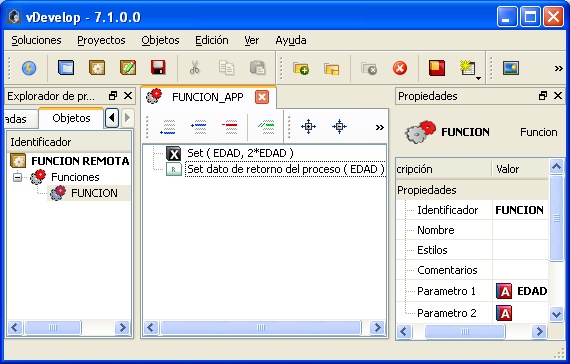Click the Parametro 2 property row

pyautogui.click(x=472, y=313)
